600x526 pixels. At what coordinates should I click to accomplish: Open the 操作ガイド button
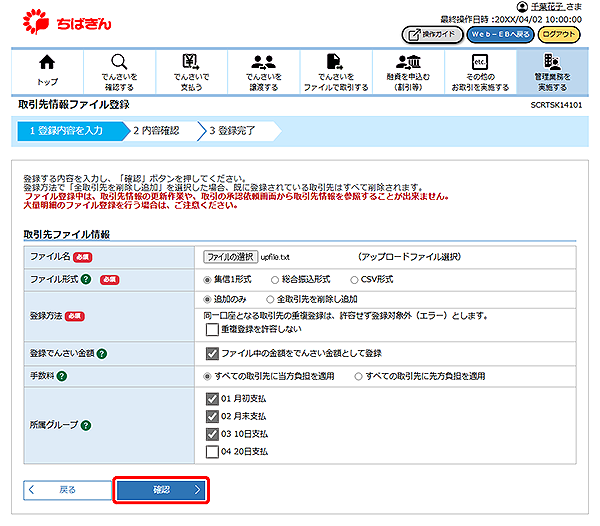[x=432, y=35]
